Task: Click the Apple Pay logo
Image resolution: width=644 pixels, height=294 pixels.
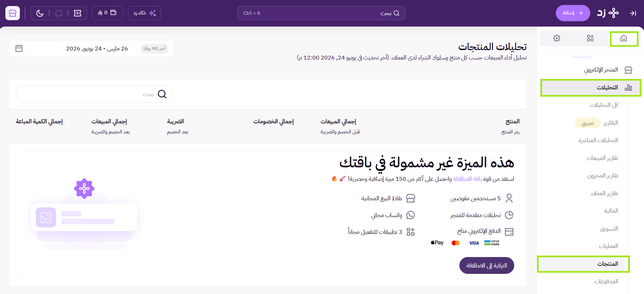Action: (x=437, y=243)
